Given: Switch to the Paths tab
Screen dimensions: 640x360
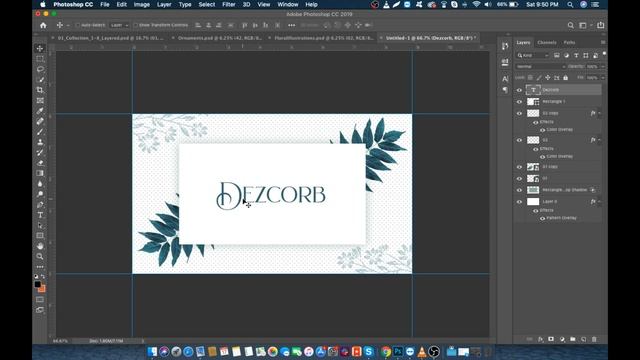Looking at the screenshot, I should coord(569,42).
